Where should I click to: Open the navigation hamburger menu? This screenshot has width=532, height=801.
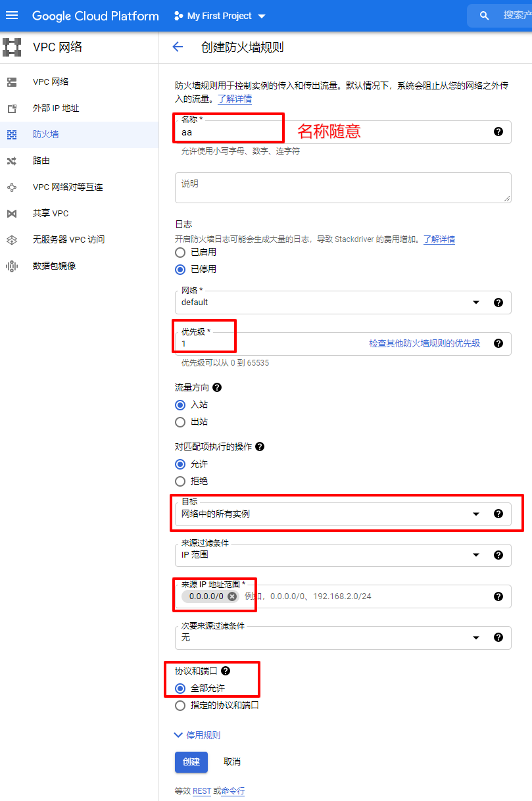click(x=12, y=16)
